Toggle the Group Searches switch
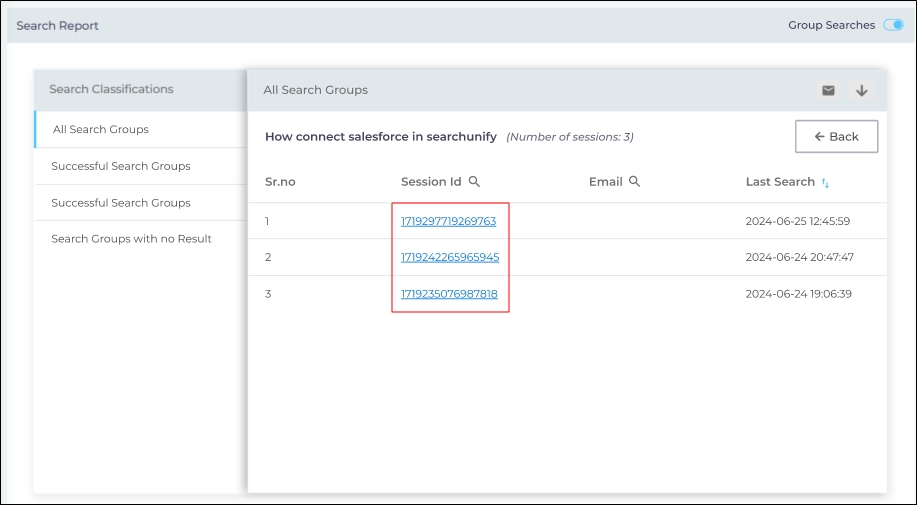The height and width of the screenshot is (505, 917). coord(893,25)
